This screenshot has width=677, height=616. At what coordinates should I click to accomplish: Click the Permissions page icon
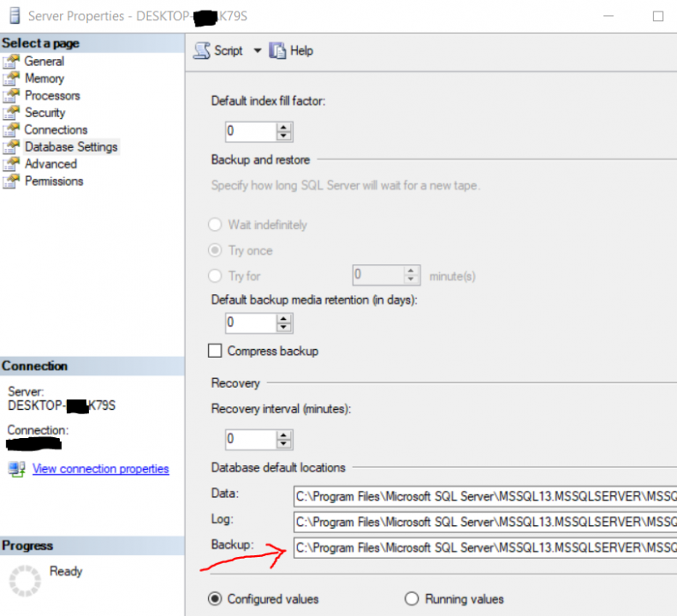[x=11, y=182]
